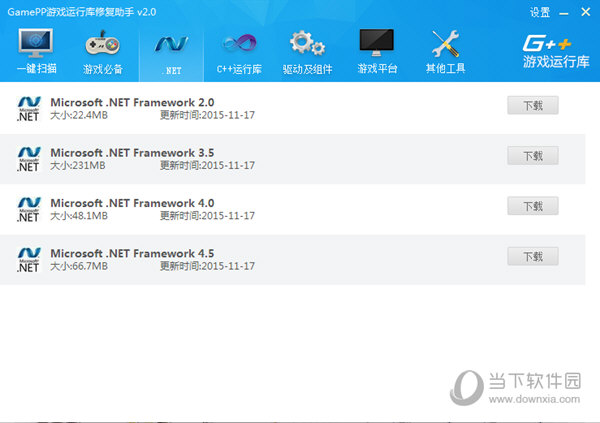Open the C++运行库 infinity icon
Image resolution: width=600 pixels, height=423 pixels.
[x=239, y=44]
